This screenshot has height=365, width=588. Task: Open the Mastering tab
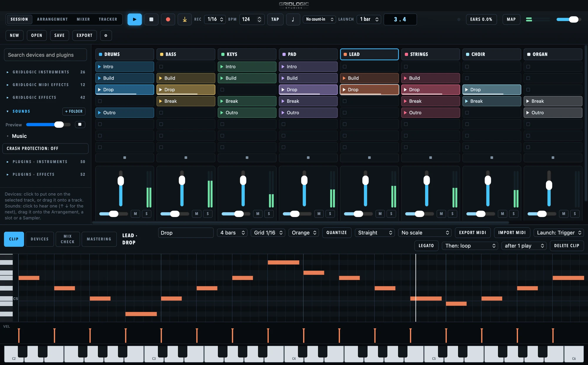point(99,239)
